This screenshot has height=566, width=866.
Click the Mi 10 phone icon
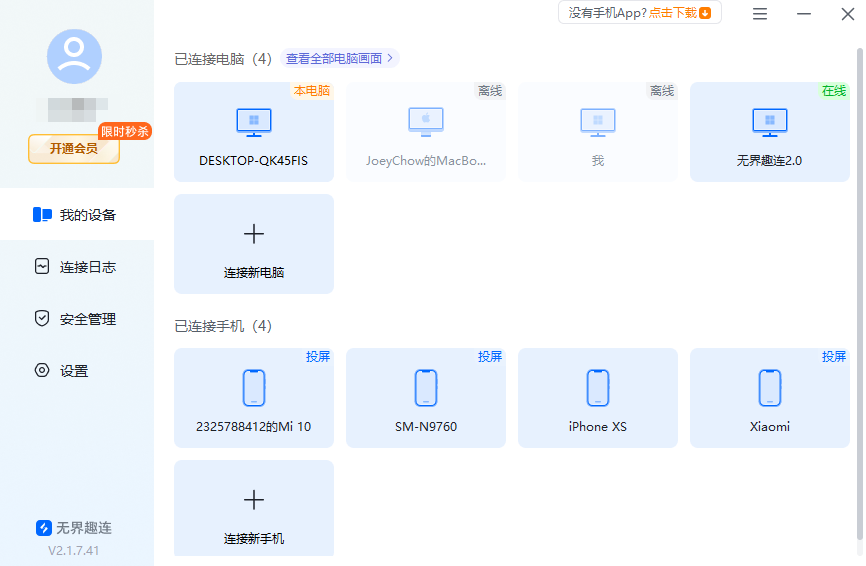254,388
